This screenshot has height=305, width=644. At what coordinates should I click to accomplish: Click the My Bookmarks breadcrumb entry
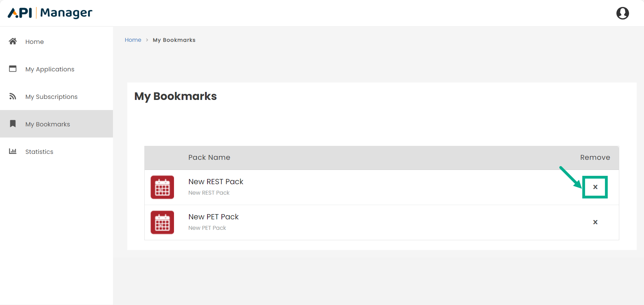coord(174,40)
